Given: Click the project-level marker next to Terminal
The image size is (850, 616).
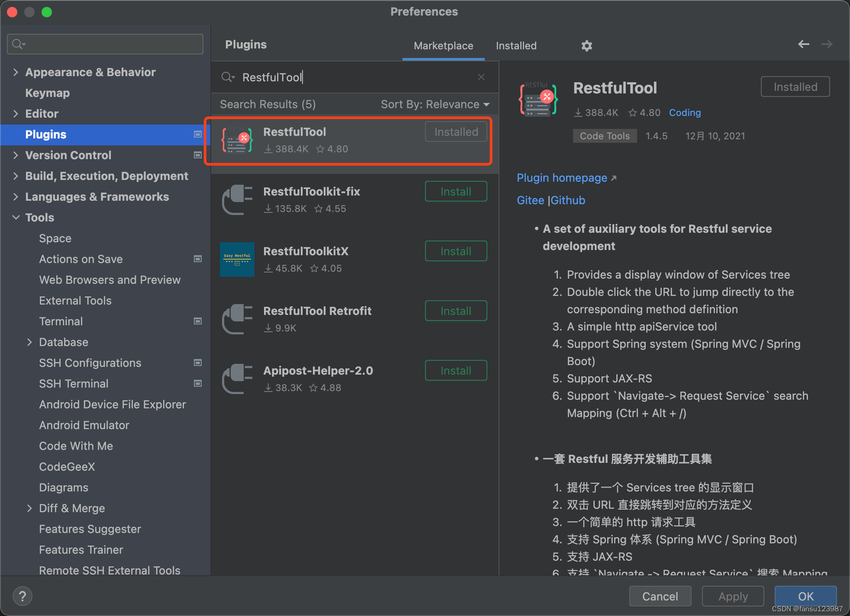Looking at the screenshot, I should [x=198, y=321].
